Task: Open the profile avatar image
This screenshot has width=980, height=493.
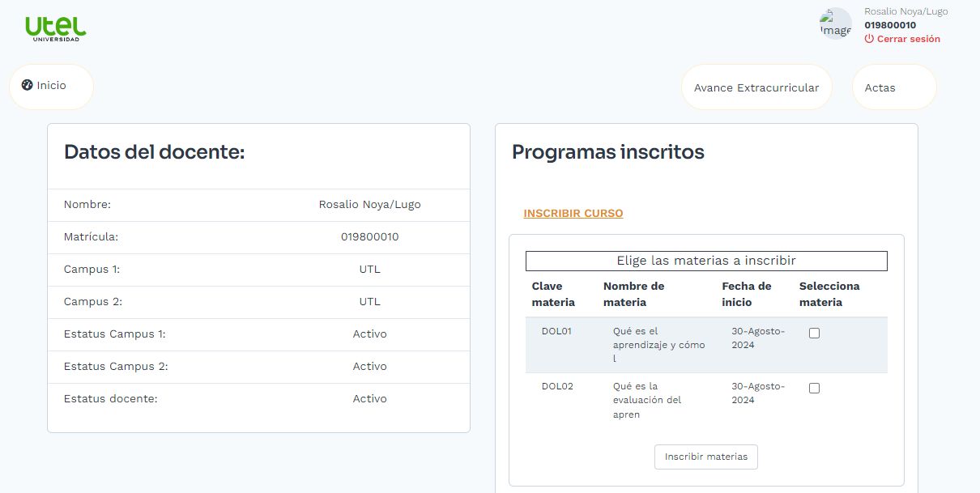Action: (835, 23)
